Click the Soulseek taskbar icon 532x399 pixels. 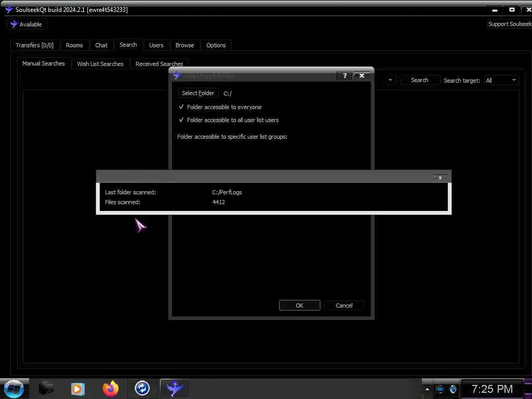(x=175, y=389)
